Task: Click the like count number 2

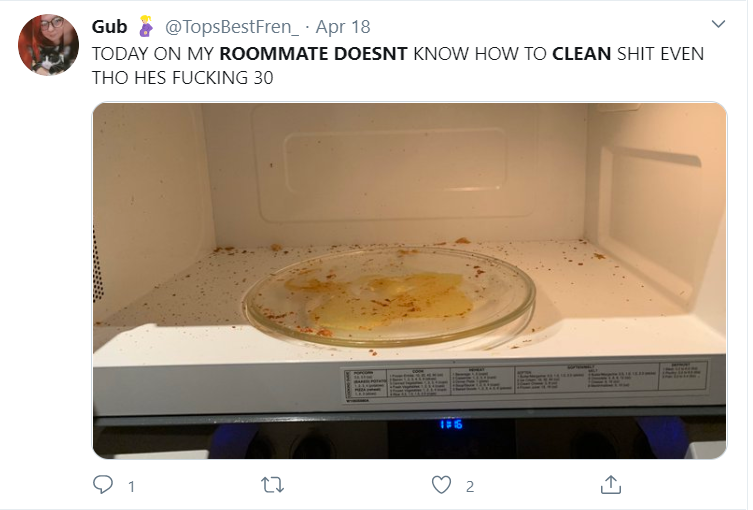Action: click(x=470, y=486)
